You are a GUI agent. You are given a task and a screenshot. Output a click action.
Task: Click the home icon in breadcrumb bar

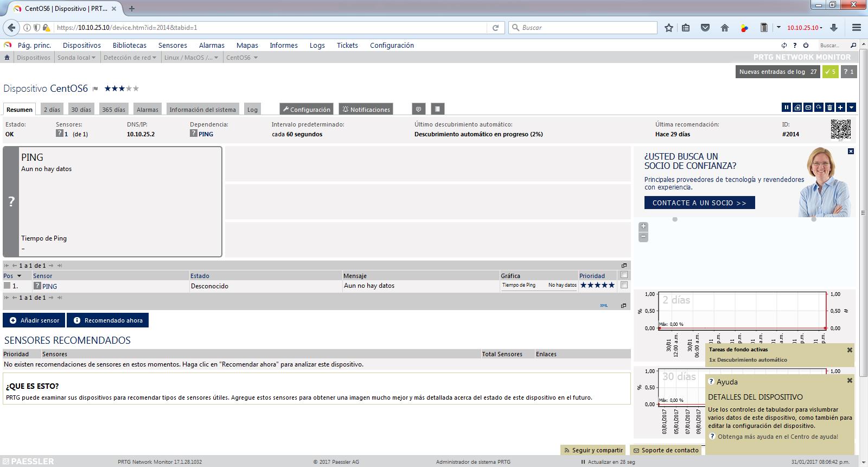click(7, 57)
